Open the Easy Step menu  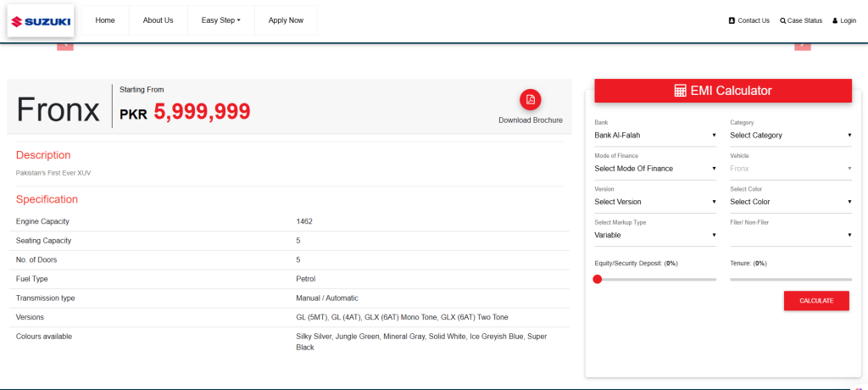coord(221,20)
